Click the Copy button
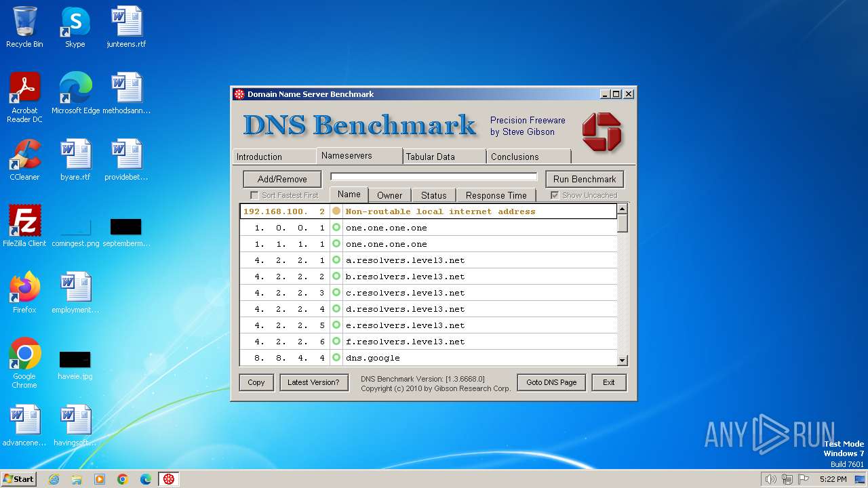 (256, 382)
